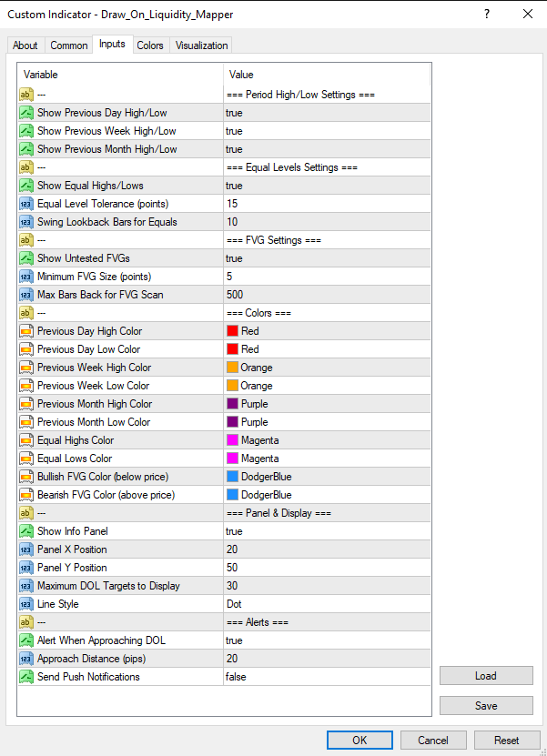The image size is (547, 756).
Task: Open Previous Month Low Color Purple dropdown
Action: click(327, 422)
